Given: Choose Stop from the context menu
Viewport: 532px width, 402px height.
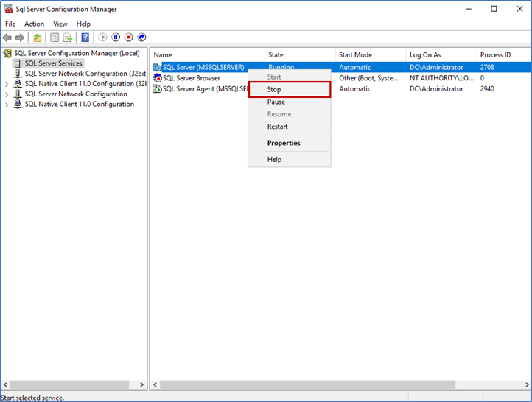Looking at the screenshot, I should click(x=290, y=90).
